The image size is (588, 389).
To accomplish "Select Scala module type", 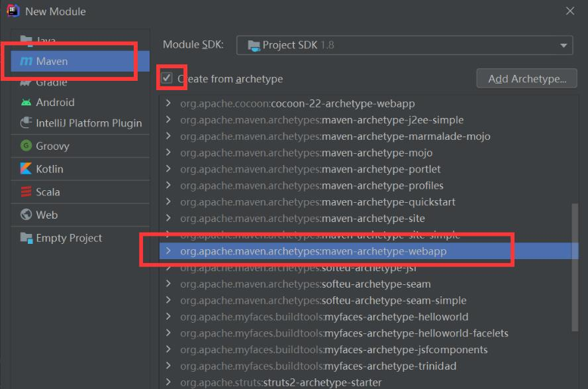I will pos(80,192).
